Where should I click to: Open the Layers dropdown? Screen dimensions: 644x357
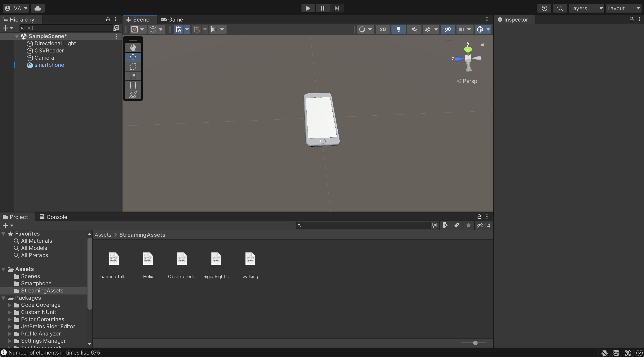click(x=586, y=8)
